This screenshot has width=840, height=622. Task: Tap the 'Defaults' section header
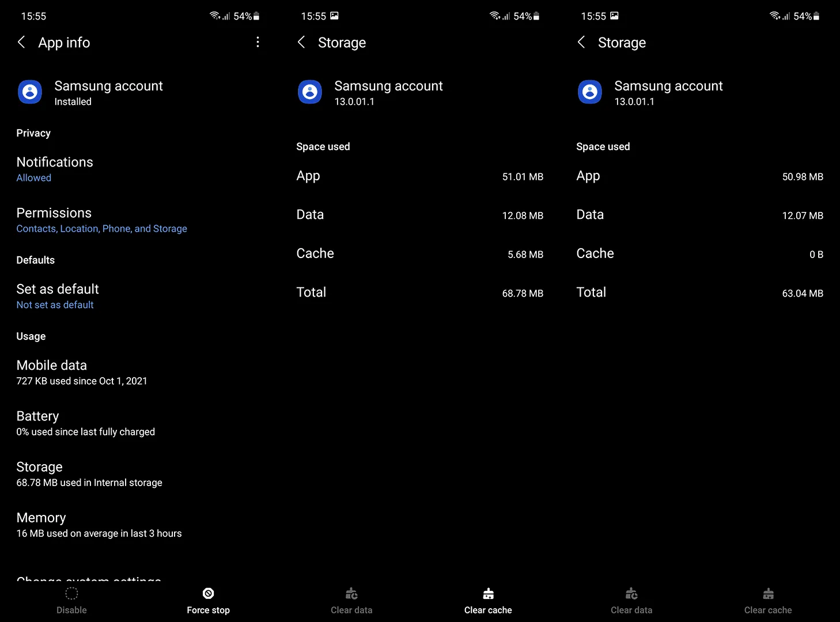(36, 260)
